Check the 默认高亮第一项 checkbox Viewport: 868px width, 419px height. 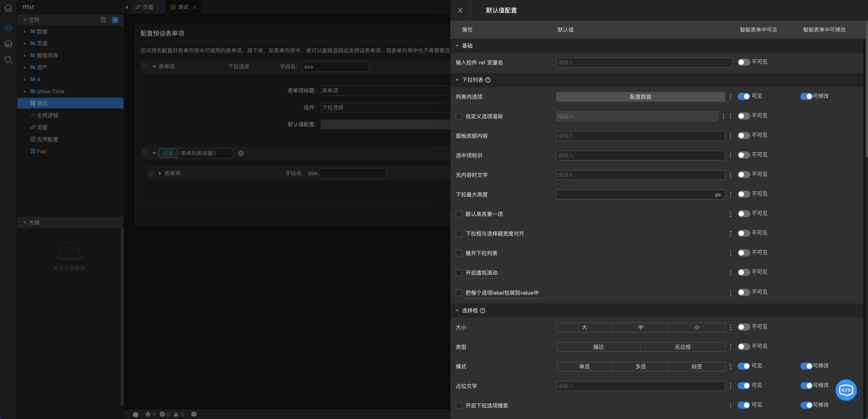click(459, 214)
